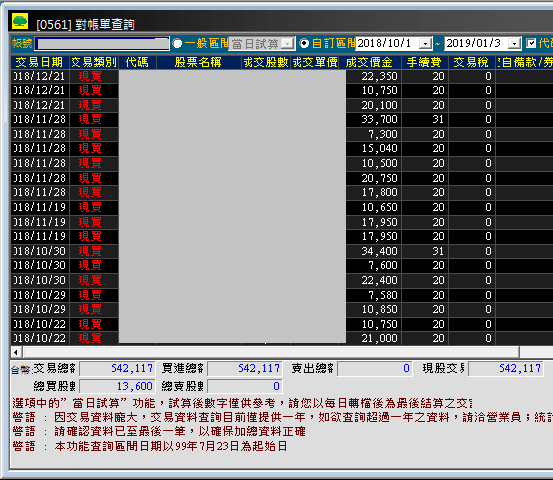
Task: Click the fee 31 in the 34,400 row
Action: [x=425, y=251]
